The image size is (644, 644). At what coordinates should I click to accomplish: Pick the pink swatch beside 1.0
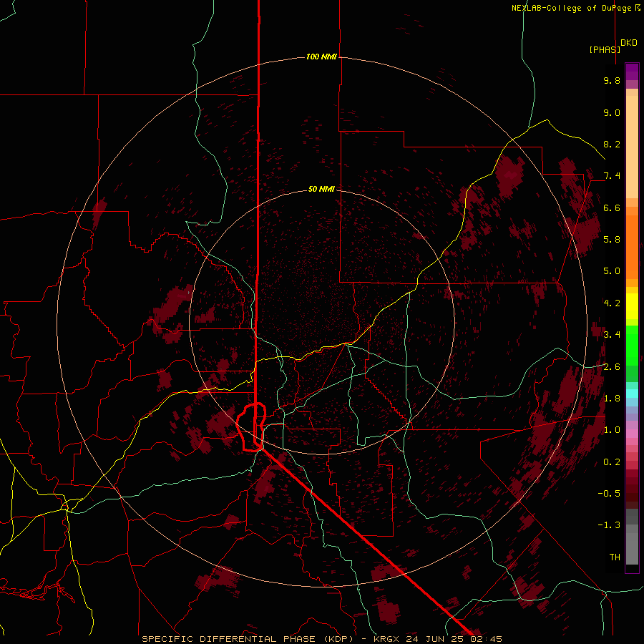click(632, 434)
